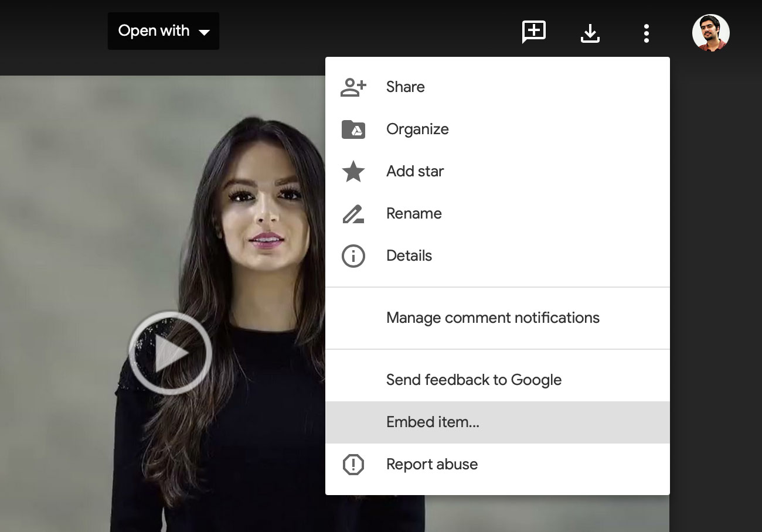Click the Open with label
Screen dimensions: 762x532
pos(154,31)
